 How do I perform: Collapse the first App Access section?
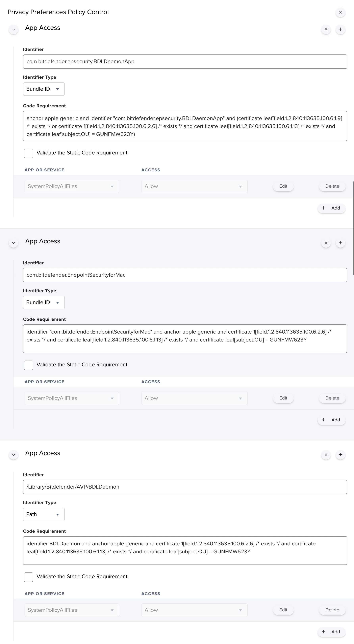click(x=13, y=29)
